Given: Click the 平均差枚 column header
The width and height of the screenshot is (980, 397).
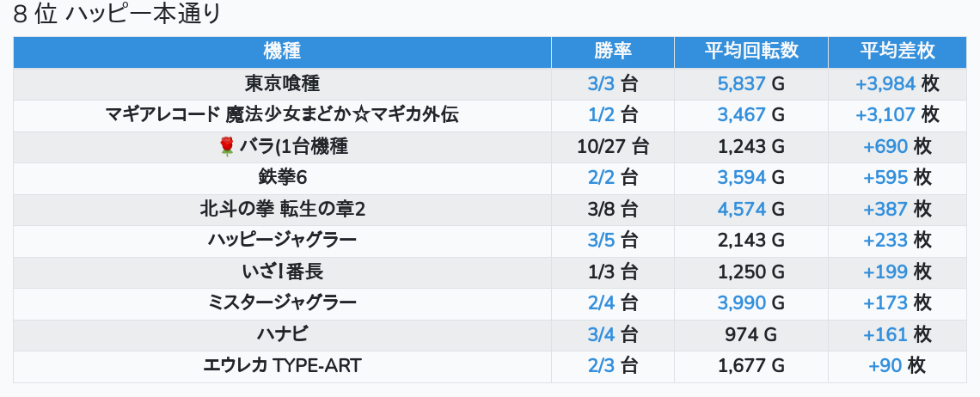Looking at the screenshot, I should (x=897, y=52).
